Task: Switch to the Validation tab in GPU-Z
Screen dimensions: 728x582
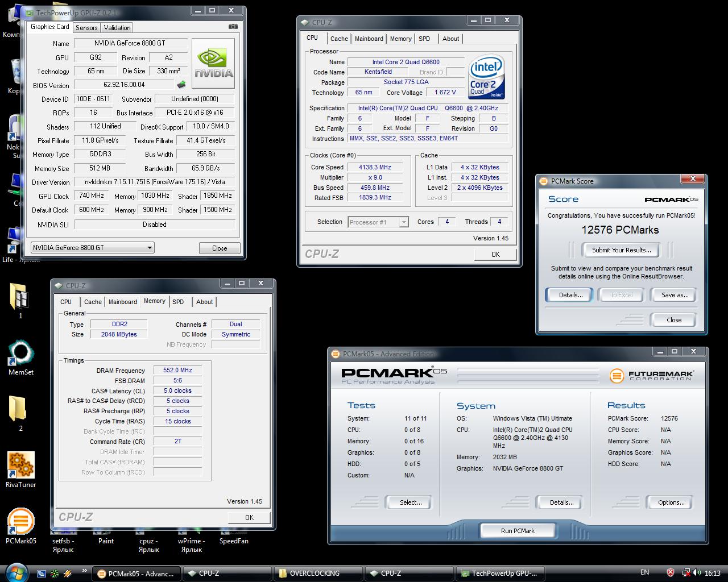Action: tap(117, 27)
